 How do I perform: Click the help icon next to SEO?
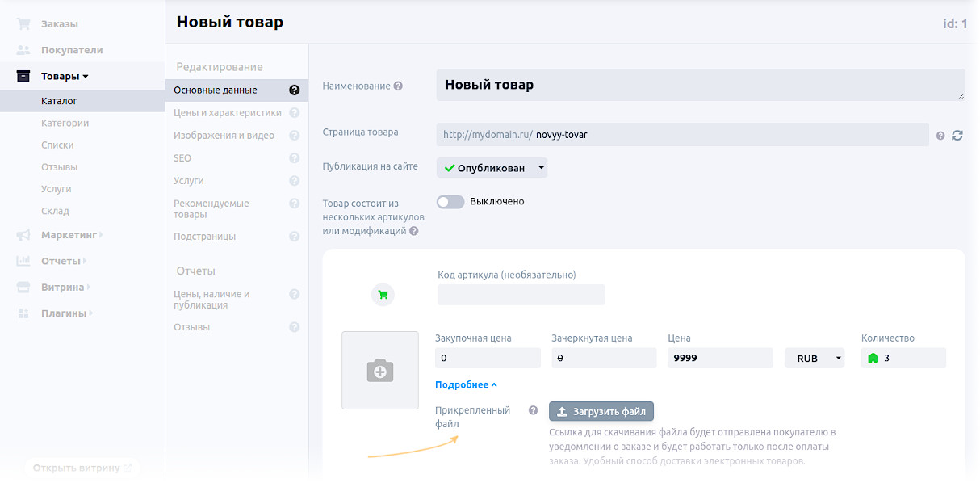click(x=295, y=158)
